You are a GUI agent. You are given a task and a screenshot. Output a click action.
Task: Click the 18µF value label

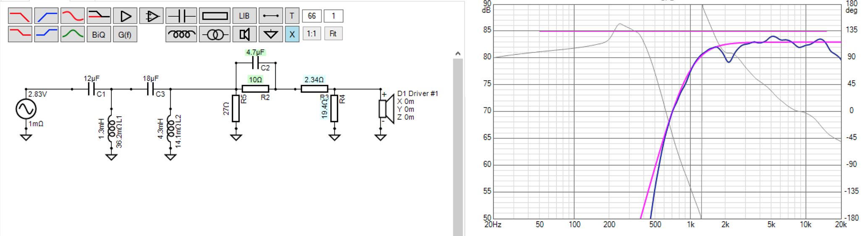pyautogui.click(x=150, y=79)
